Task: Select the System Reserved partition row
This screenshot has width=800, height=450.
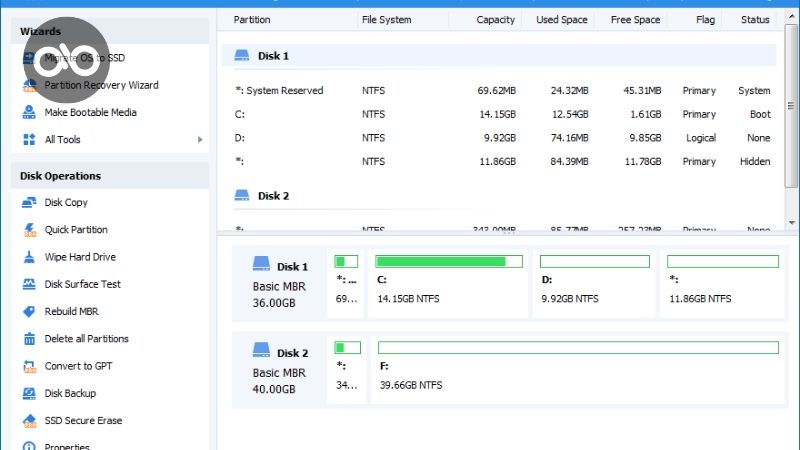Action: (500, 91)
